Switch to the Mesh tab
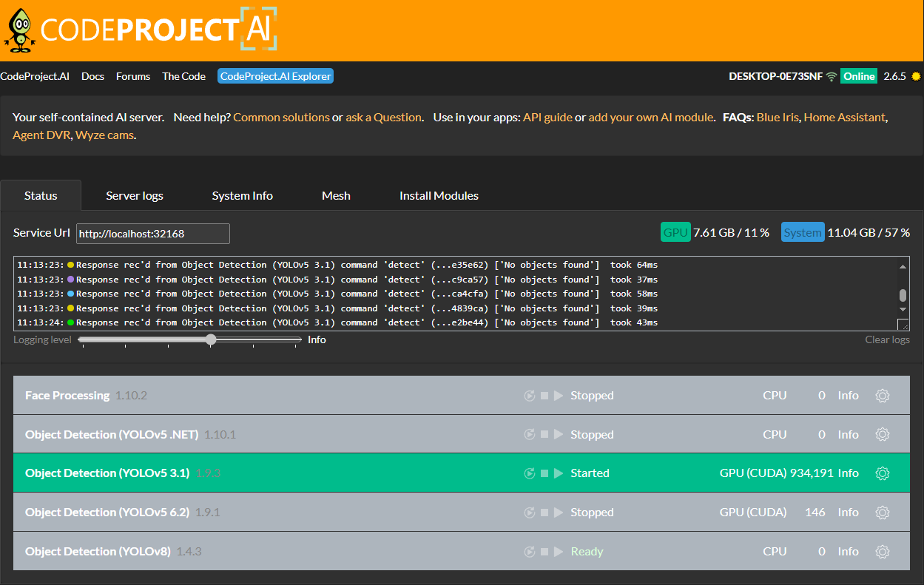The height and width of the screenshot is (585, 924). pos(336,195)
